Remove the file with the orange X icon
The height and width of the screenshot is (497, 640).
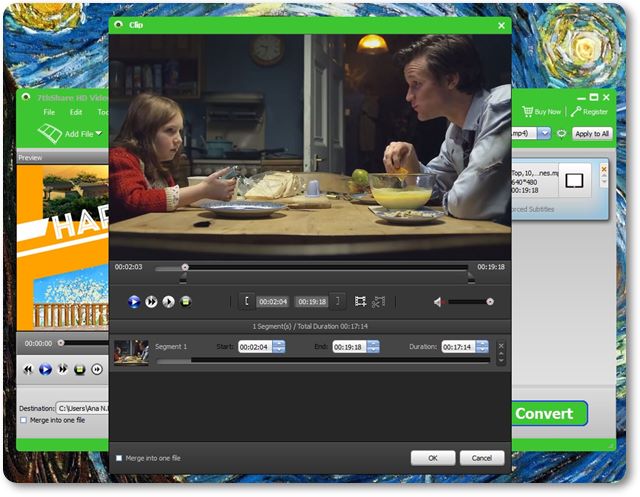coord(604,169)
